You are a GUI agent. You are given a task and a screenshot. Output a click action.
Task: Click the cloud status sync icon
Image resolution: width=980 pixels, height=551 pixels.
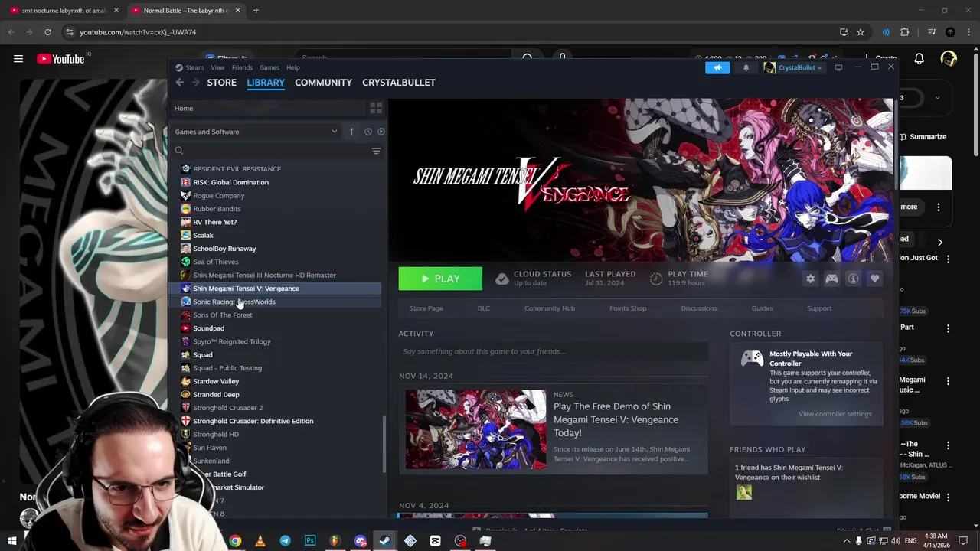click(501, 279)
